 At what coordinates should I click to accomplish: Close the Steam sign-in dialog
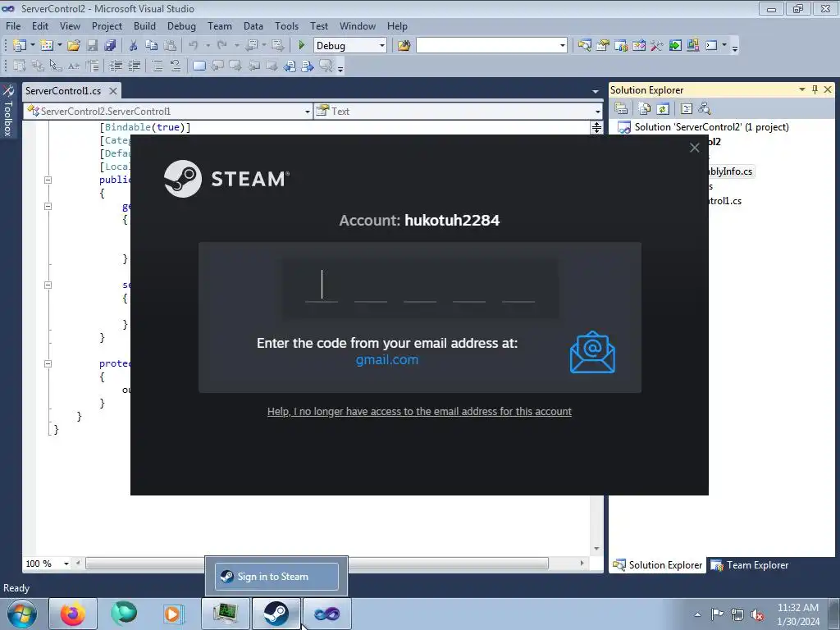694,148
